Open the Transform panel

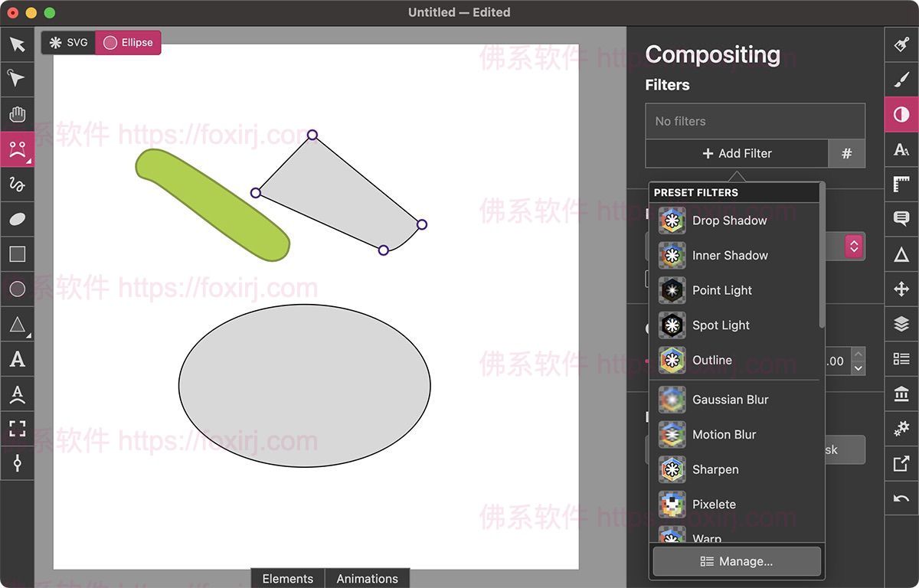point(901,288)
